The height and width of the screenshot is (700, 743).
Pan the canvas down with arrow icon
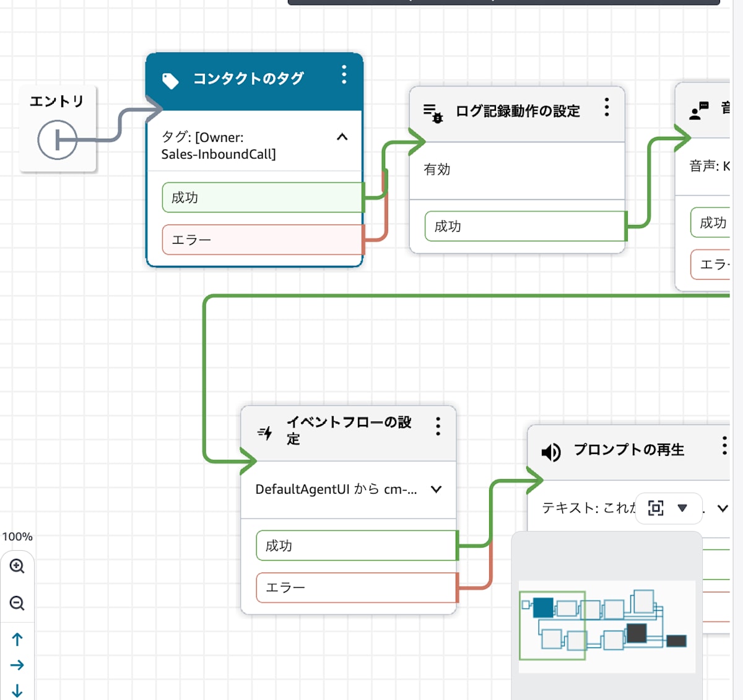17,690
